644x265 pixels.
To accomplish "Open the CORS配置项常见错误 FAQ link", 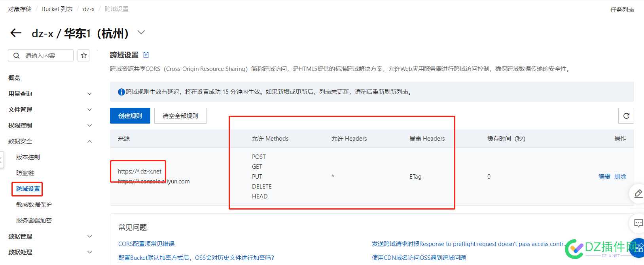I will pos(146,244).
